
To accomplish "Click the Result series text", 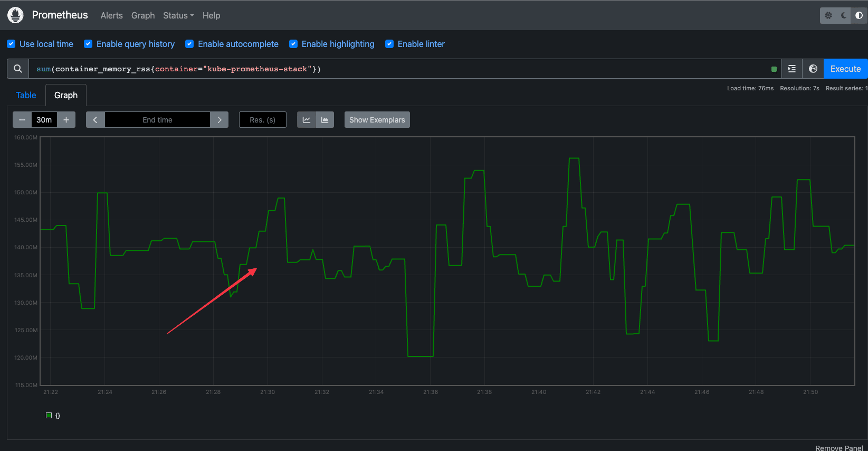I will pos(846,88).
